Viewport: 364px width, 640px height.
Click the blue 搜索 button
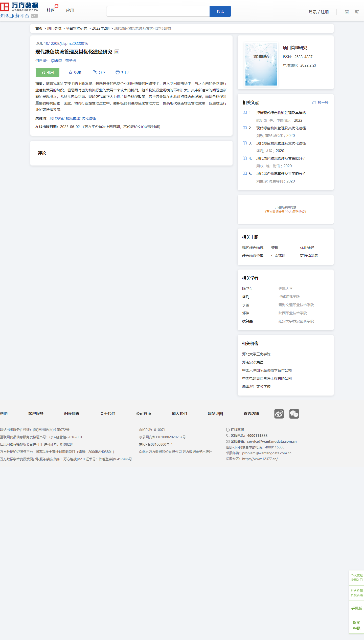220,11
